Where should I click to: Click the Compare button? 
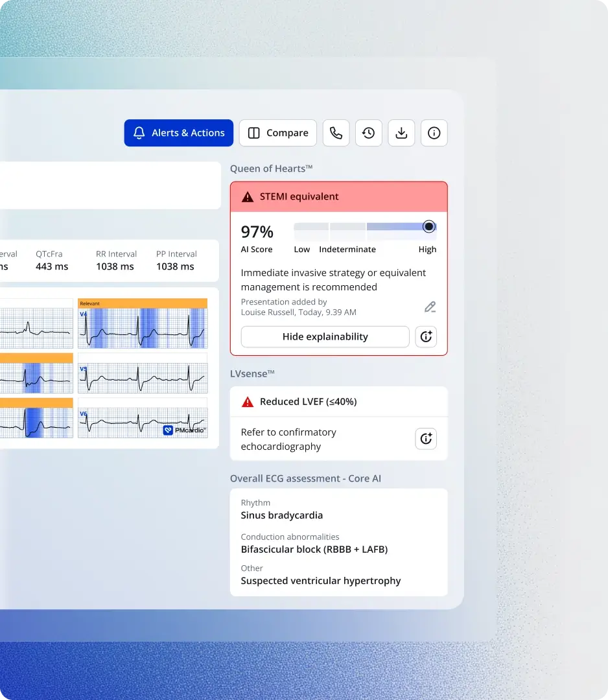pos(277,133)
